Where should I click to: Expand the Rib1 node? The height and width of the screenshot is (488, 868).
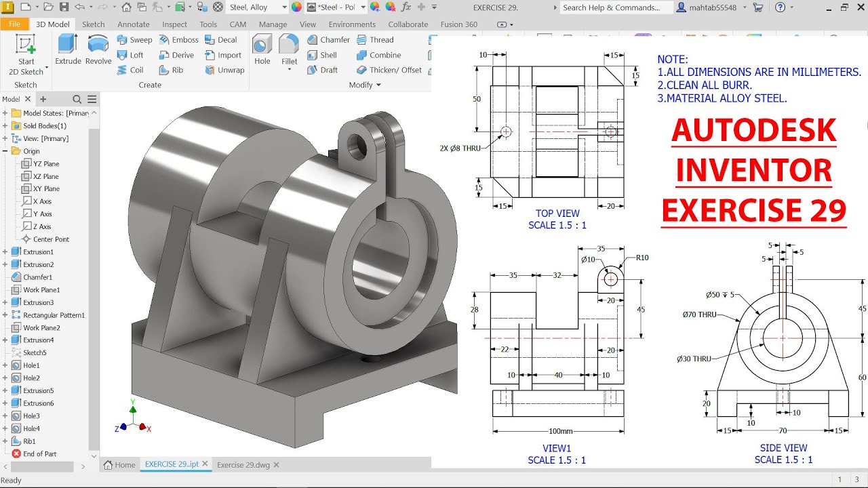point(5,441)
